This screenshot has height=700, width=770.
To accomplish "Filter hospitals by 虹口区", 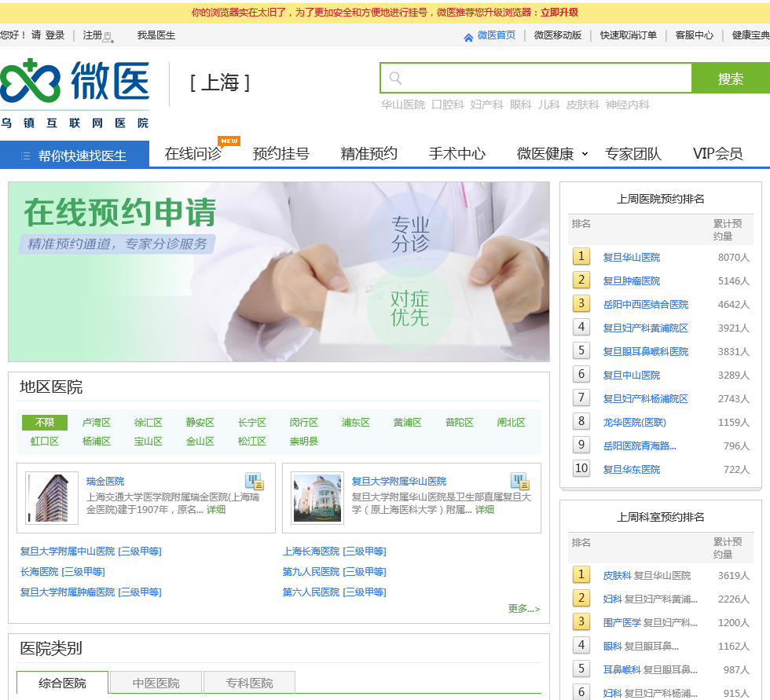I will (45, 441).
